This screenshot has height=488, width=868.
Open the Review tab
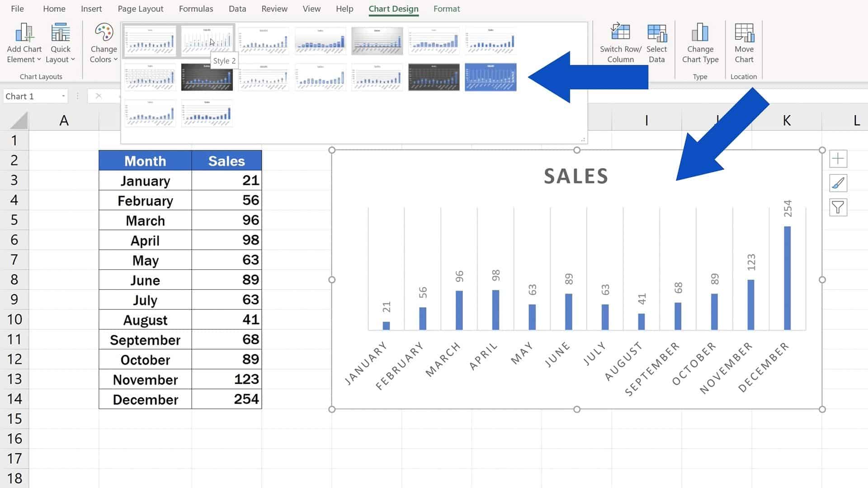click(x=274, y=9)
